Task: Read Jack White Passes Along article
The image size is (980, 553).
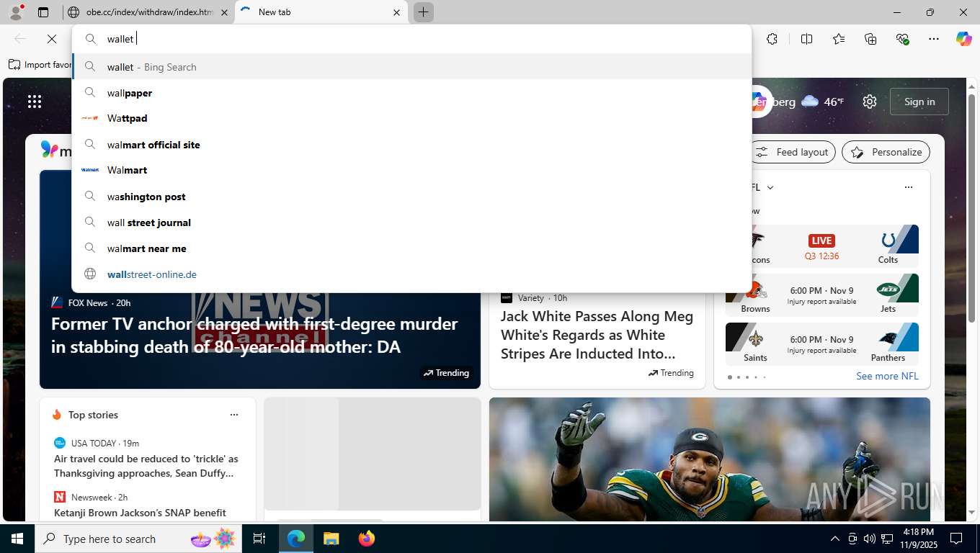Action: pyautogui.click(x=597, y=335)
